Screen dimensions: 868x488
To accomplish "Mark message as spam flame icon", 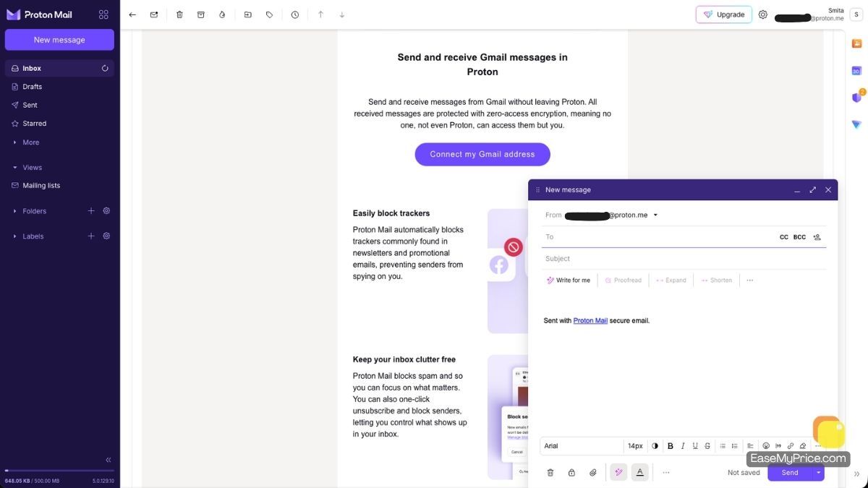I will pos(222,14).
